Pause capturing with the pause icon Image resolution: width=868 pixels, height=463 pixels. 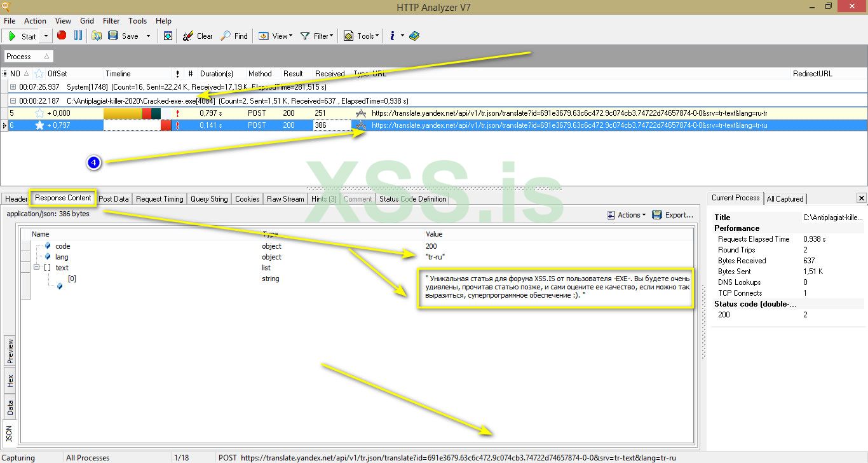[78, 36]
